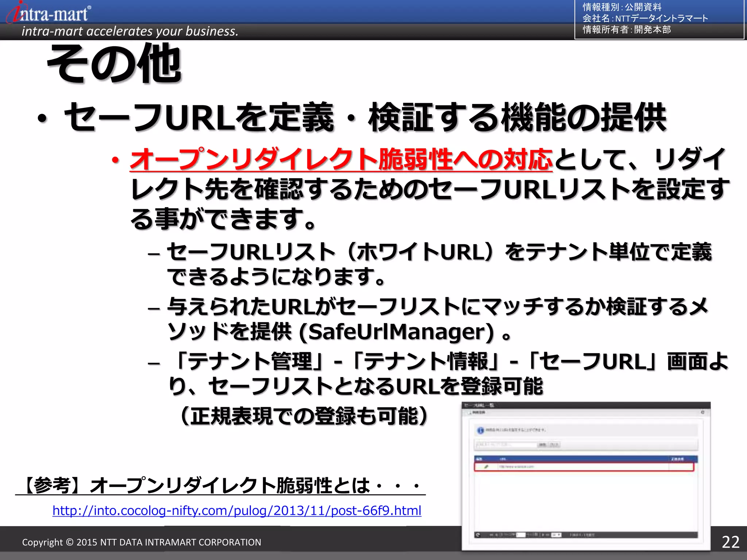Screen dimensions: 747x560
Task: Click the last-page arrow in the pager bar
Action: 547,535
